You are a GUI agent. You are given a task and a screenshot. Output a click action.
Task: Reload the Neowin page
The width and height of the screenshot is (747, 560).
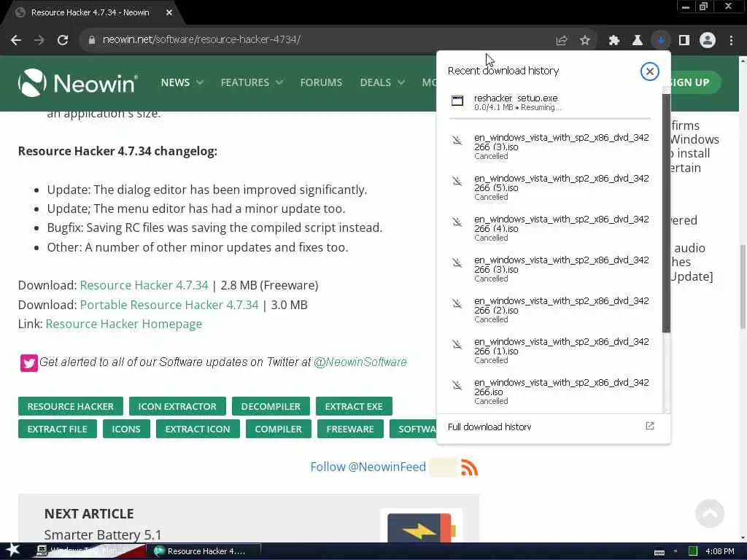coord(63,40)
